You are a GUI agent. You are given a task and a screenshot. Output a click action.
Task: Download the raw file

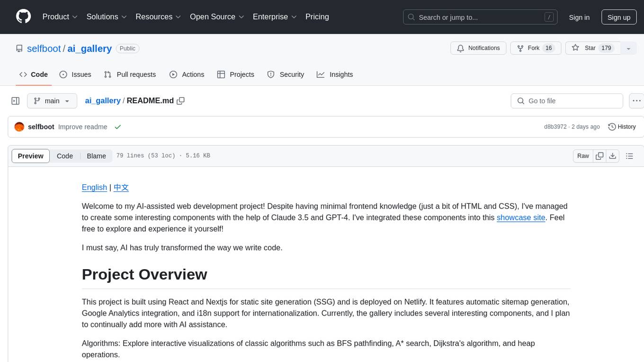612,156
